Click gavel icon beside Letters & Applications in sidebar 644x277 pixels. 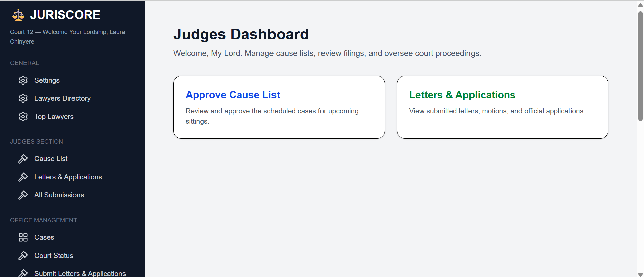[23, 177]
